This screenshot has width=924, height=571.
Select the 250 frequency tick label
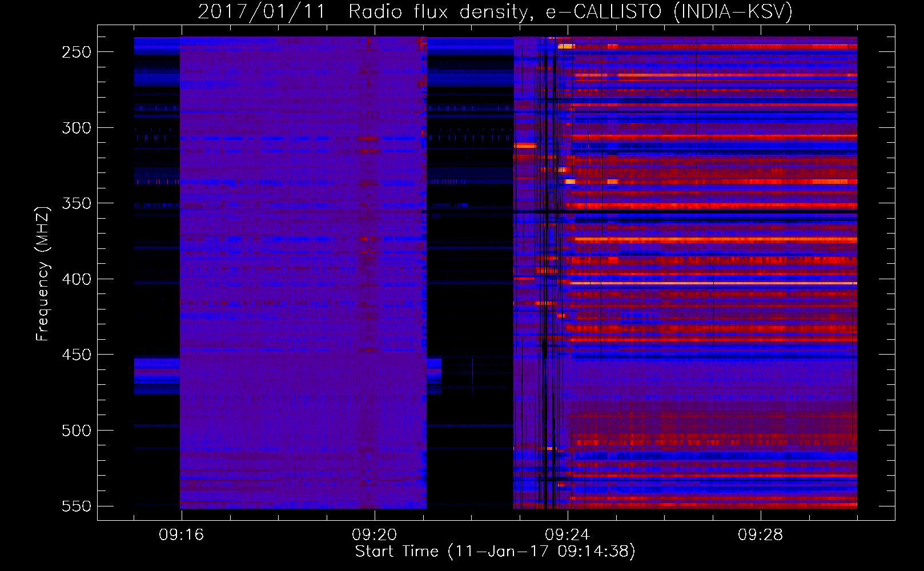pos(77,52)
